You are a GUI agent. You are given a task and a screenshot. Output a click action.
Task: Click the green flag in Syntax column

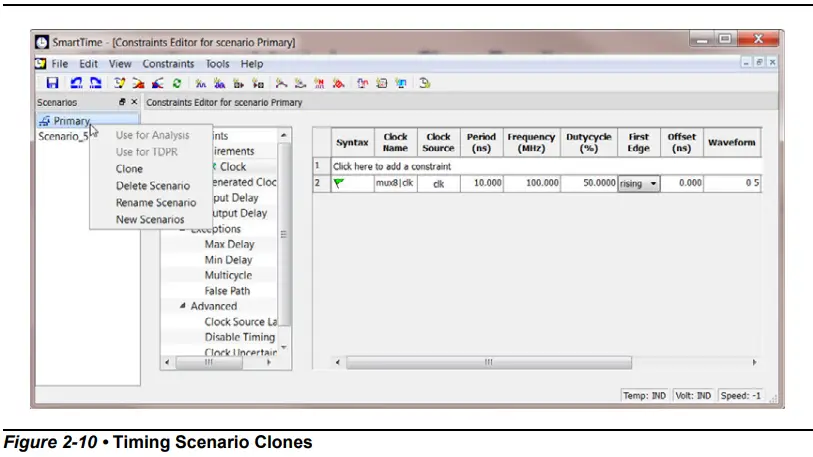(339, 183)
